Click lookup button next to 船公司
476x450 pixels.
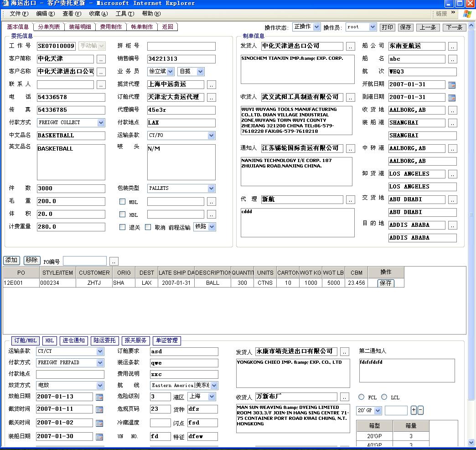pos(452,47)
